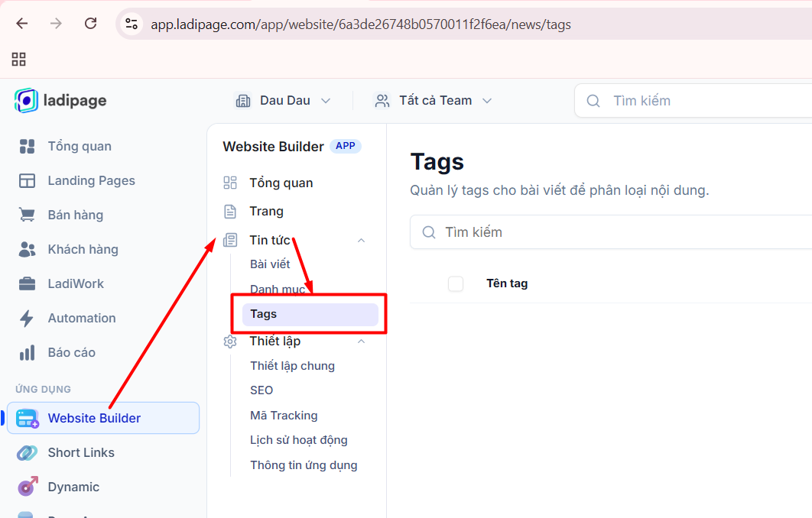Collapse the Tin tức section chevron

362,241
